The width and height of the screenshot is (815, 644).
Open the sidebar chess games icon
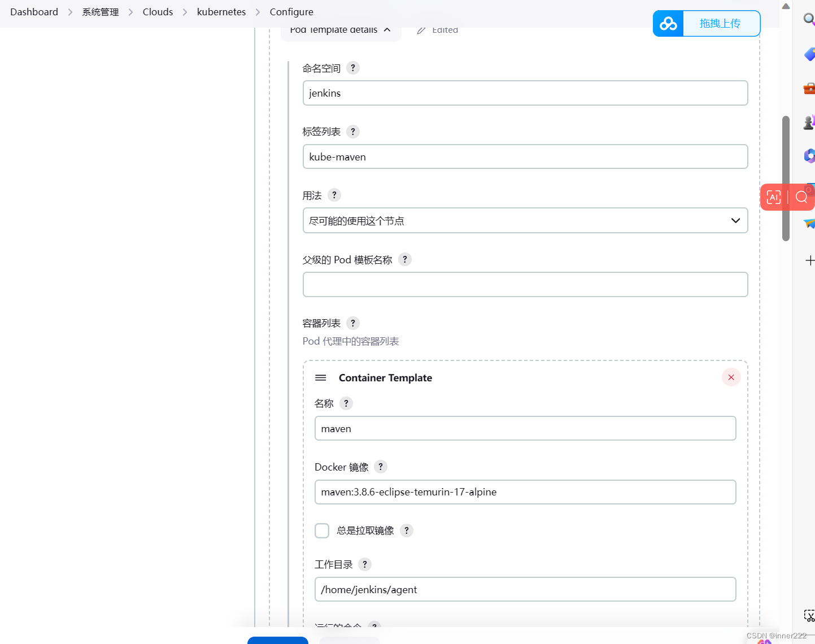(809, 122)
